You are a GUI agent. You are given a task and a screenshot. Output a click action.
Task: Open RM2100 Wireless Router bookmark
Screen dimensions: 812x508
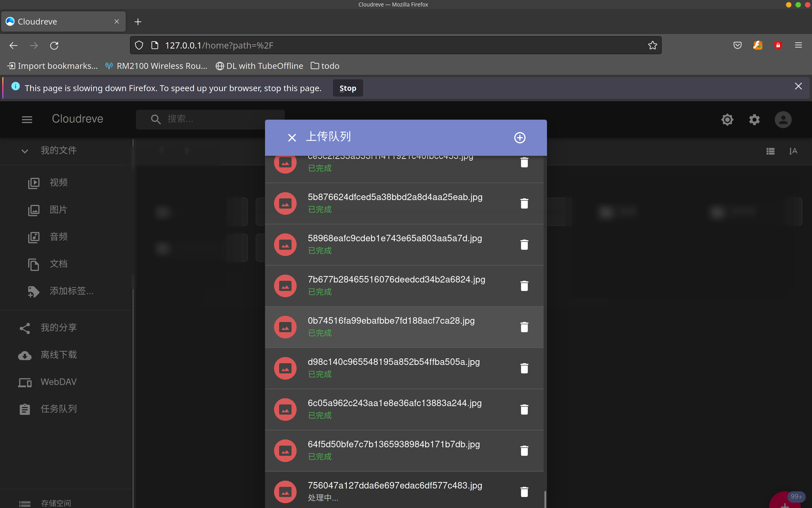coord(156,66)
